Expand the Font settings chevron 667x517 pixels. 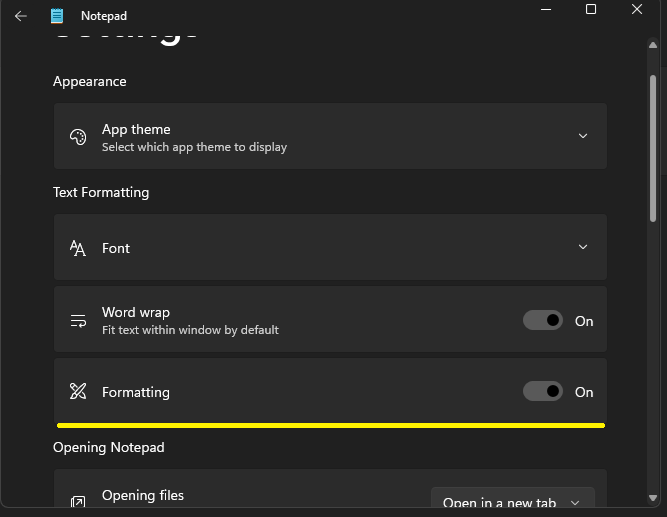[x=583, y=247]
